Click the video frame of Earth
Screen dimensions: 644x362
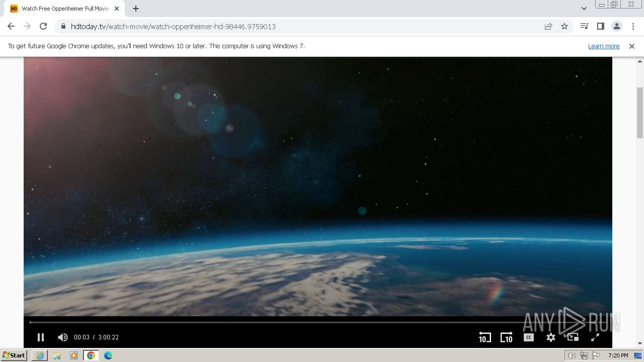click(318, 186)
